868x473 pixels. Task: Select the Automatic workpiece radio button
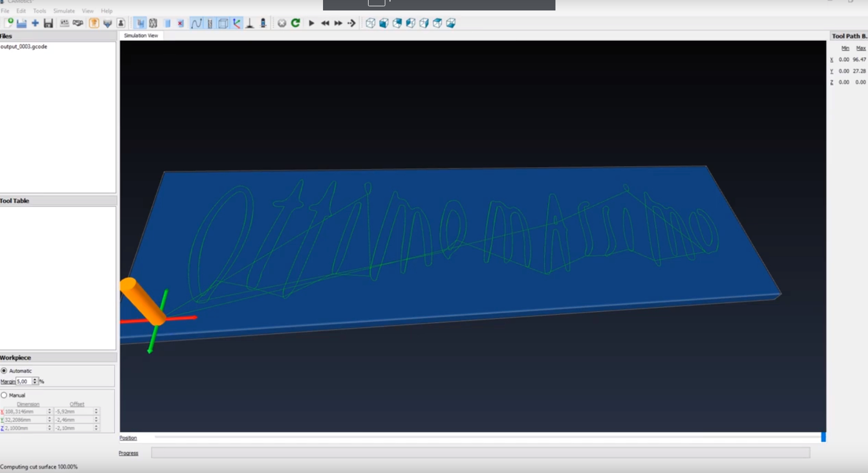click(x=4, y=371)
